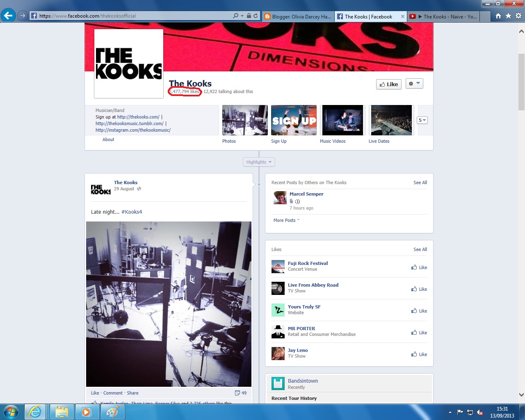Open the Highlights filter dropdown
The height and width of the screenshot is (420, 525).
pos(259,162)
